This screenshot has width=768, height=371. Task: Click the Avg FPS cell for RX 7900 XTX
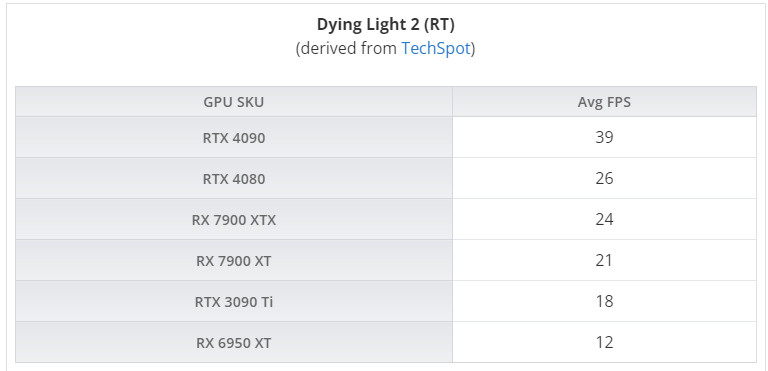click(x=604, y=220)
